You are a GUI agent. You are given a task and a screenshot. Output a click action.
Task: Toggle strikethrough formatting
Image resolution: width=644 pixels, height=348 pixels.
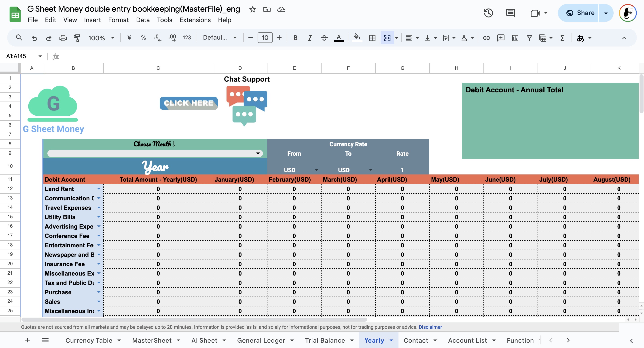point(324,38)
